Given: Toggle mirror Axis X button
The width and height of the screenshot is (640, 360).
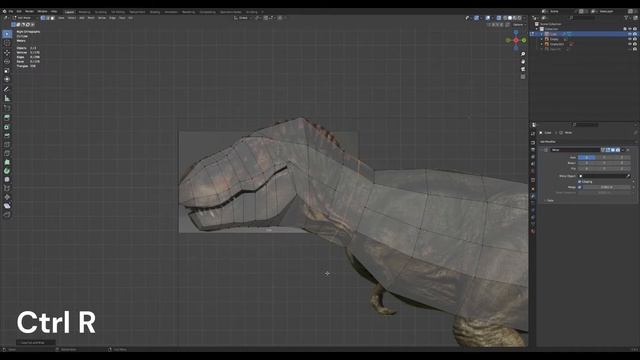Looking at the screenshot, I should (587, 157).
